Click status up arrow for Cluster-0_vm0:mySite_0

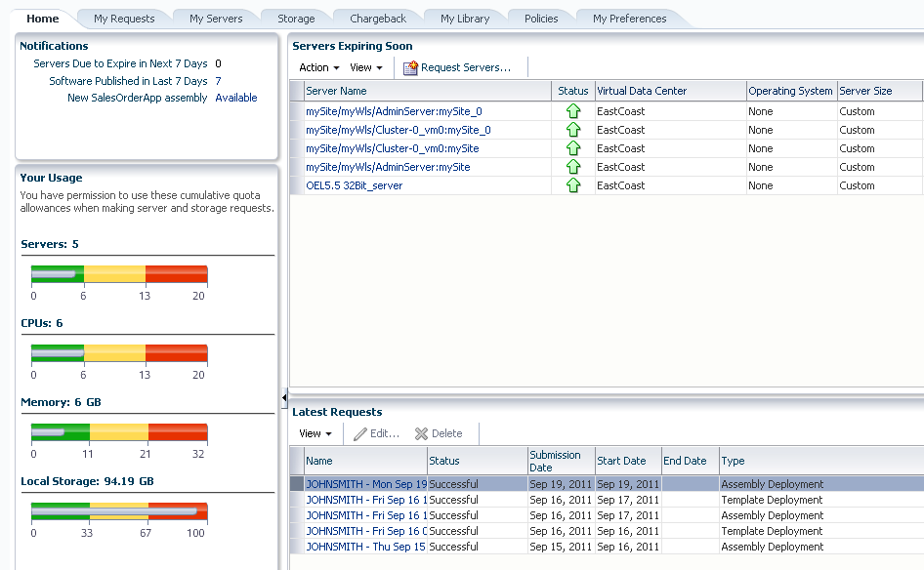click(573, 130)
